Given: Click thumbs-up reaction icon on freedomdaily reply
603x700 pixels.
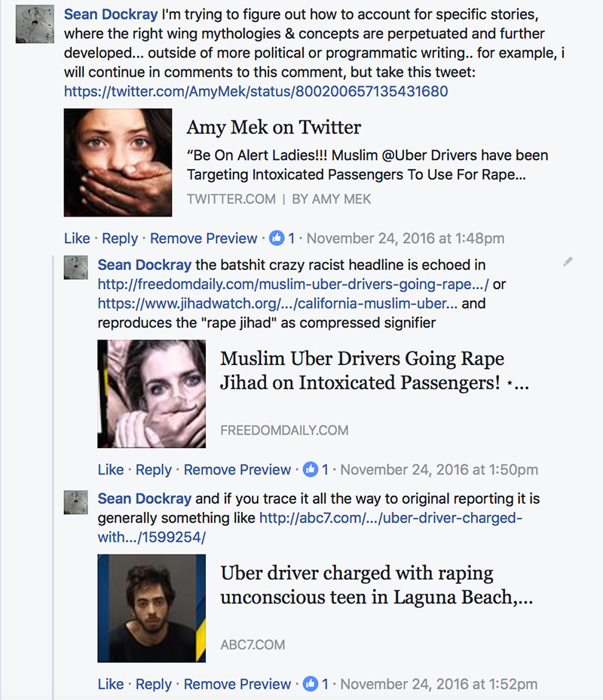Looking at the screenshot, I should 311,470.
